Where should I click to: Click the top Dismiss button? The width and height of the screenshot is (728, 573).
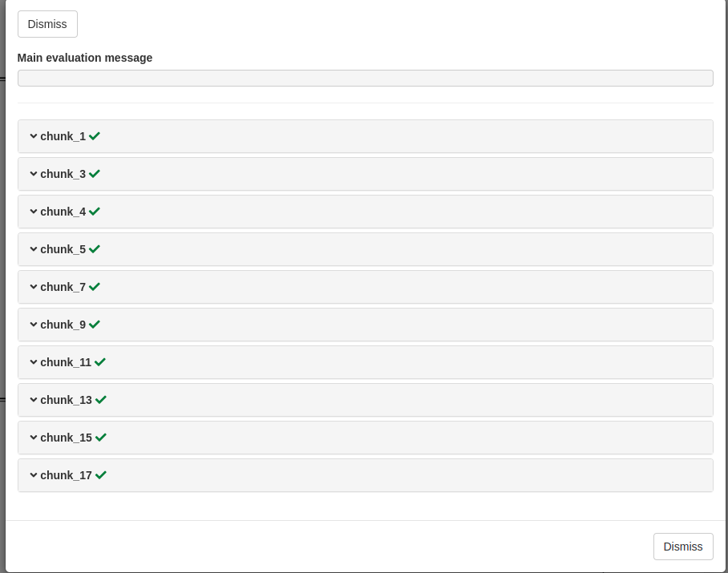pyautogui.click(x=47, y=24)
